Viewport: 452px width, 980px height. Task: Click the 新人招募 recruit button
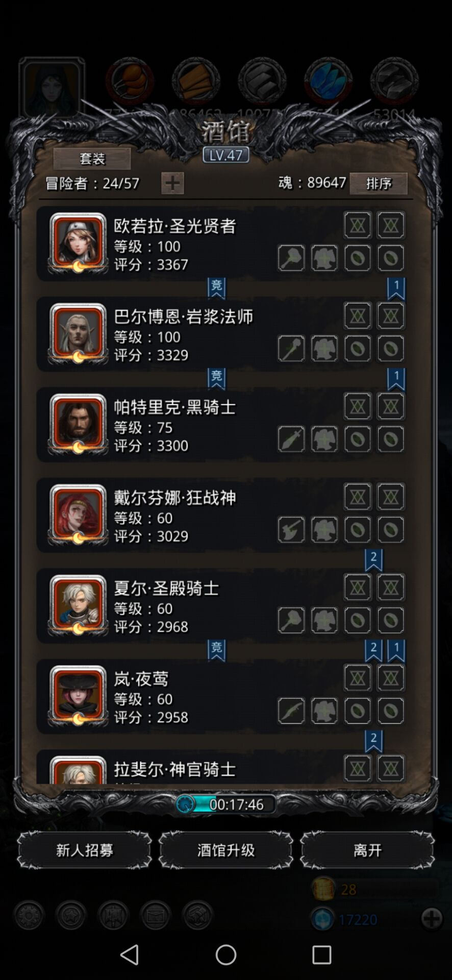[x=84, y=850]
